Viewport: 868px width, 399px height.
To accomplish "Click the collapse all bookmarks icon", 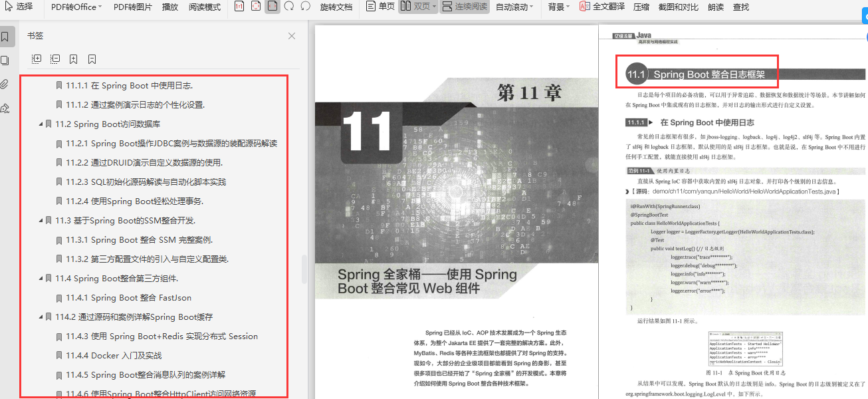I will click(55, 59).
